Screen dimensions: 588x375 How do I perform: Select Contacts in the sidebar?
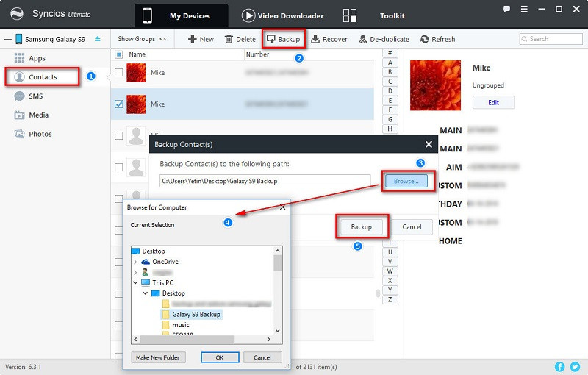42,77
